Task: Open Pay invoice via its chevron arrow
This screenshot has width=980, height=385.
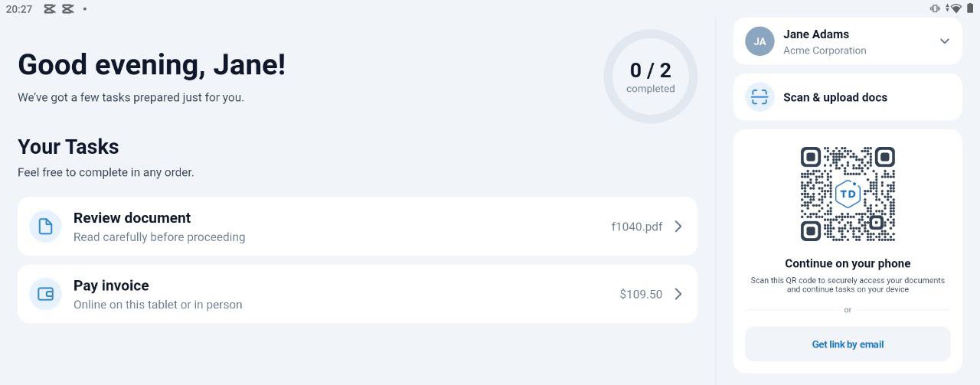Action: pyautogui.click(x=678, y=294)
